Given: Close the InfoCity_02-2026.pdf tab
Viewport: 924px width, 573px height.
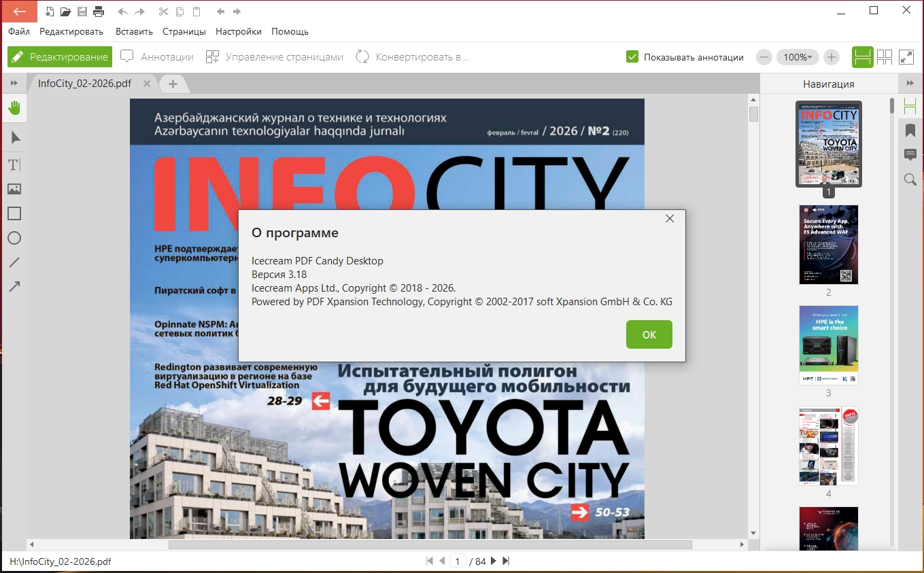Looking at the screenshot, I should [x=146, y=84].
